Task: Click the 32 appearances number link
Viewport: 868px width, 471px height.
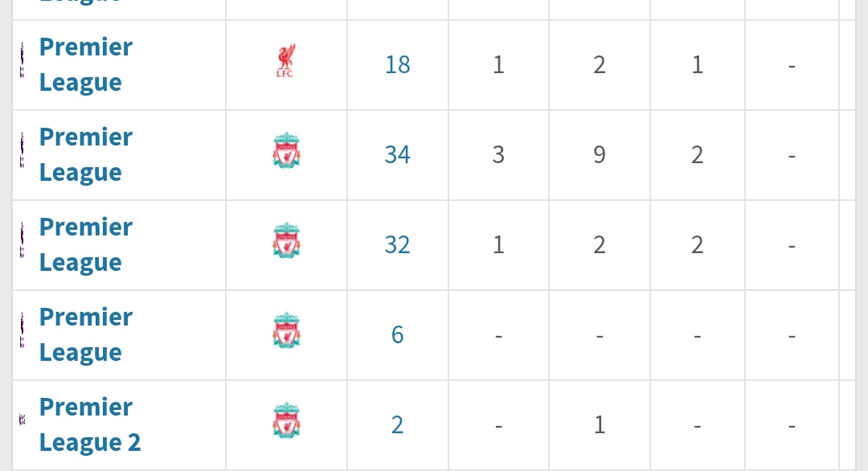Action: [x=397, y=244]
